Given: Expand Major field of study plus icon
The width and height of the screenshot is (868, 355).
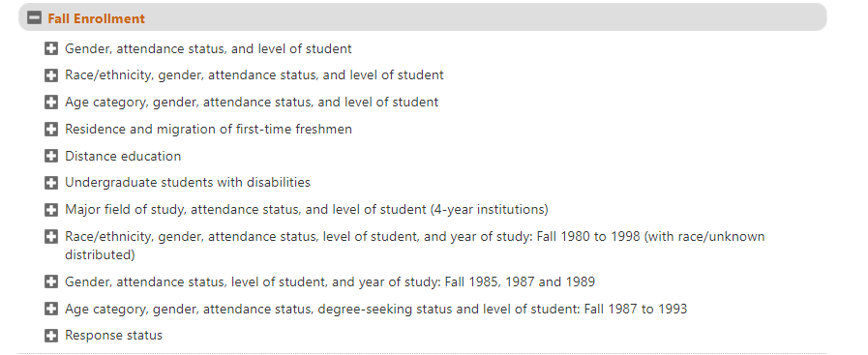Looking at the screenshot, I should [51, 210].
